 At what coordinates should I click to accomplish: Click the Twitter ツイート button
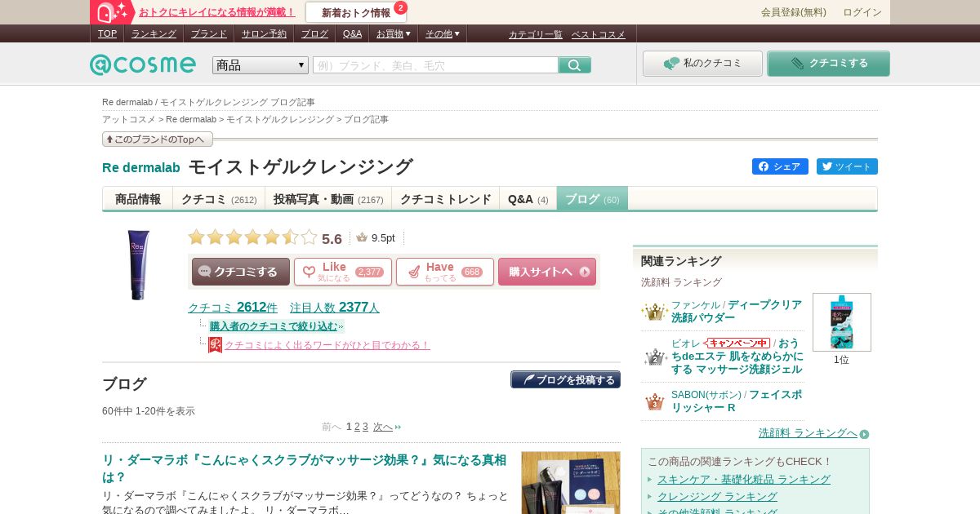847,166
